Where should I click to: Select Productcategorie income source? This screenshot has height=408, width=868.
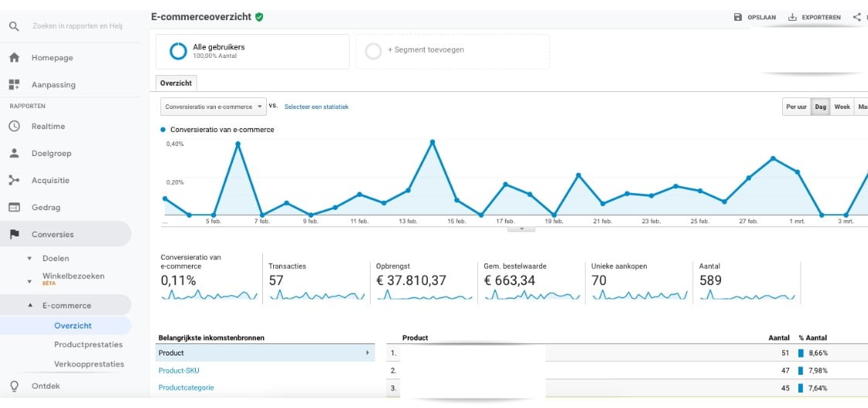(x=186, y=388)
